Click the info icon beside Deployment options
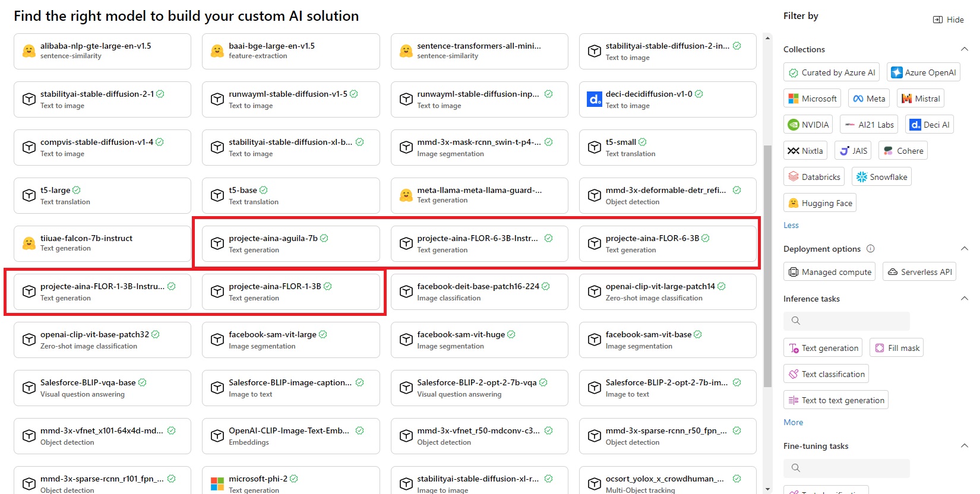 871,249
